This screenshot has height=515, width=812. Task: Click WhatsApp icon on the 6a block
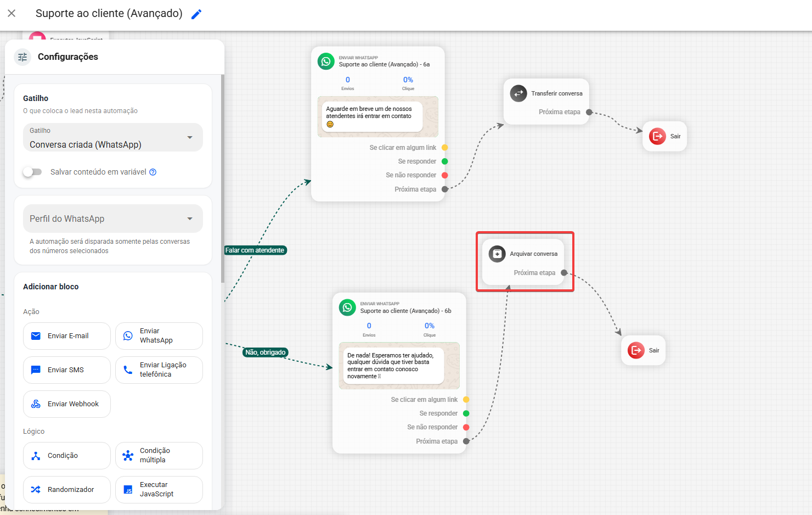[x=326, y=61]
